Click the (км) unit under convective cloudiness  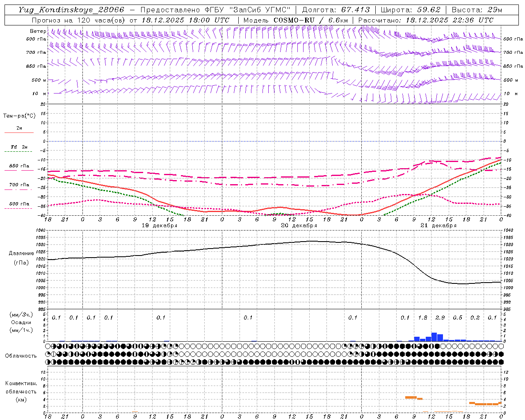coord(21,399)
